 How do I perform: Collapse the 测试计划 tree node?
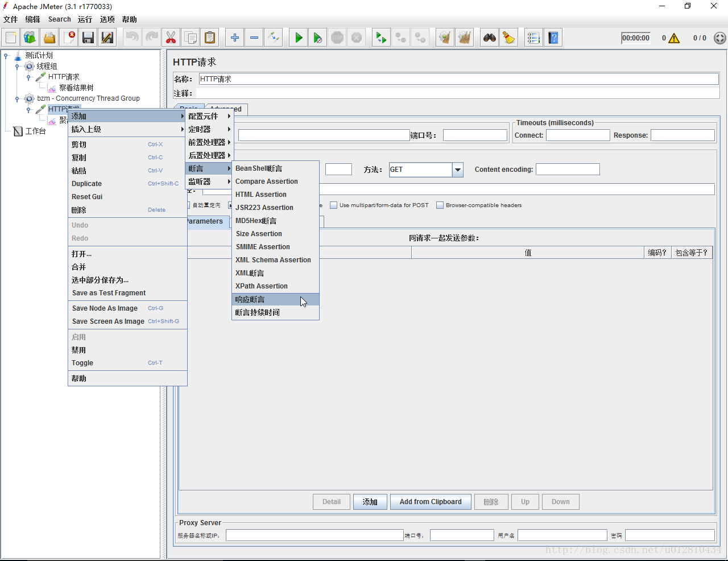[x=6, y=55]
